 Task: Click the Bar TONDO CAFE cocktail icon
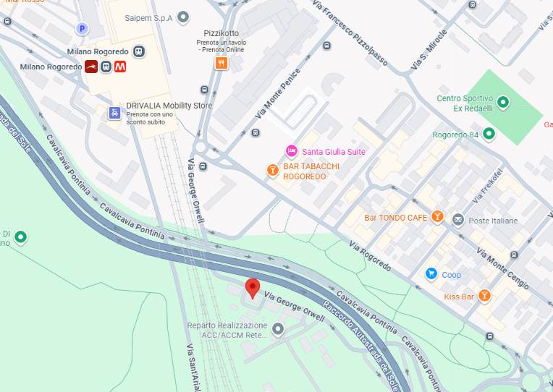click(x=437, y=216)
